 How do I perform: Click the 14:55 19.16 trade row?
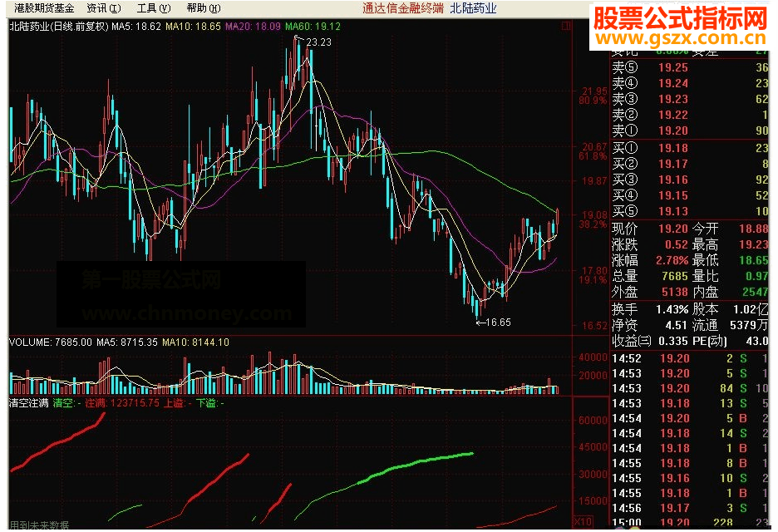click(x=689, y=478)
